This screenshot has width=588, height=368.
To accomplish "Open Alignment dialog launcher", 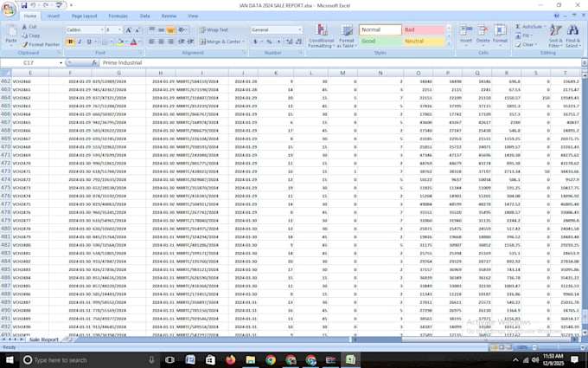I will tap(244, 53).
